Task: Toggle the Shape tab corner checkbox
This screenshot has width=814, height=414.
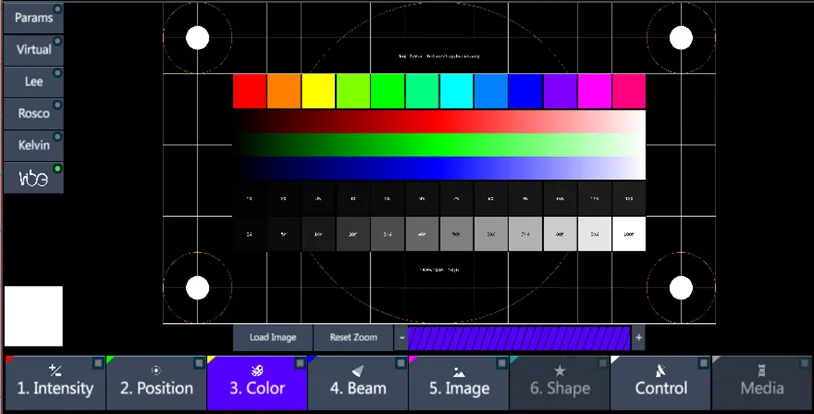Action: point(602,363)
